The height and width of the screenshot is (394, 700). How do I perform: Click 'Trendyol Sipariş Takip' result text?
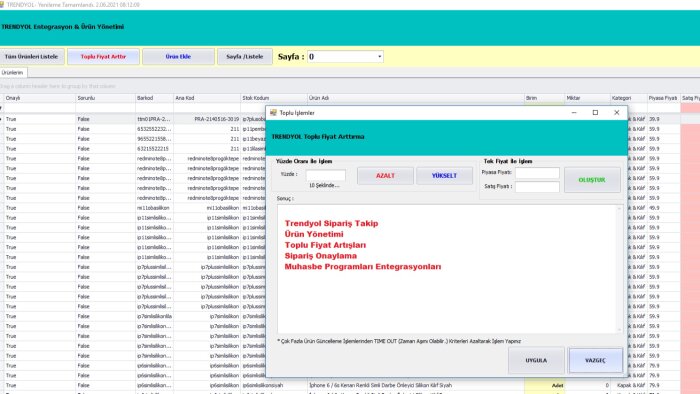331,223
